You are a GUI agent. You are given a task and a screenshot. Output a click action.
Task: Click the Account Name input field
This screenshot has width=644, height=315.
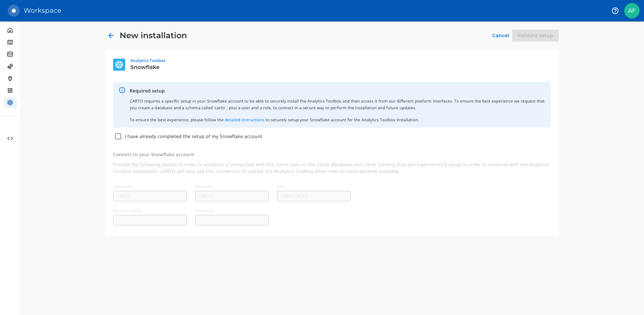click(150, 220)
